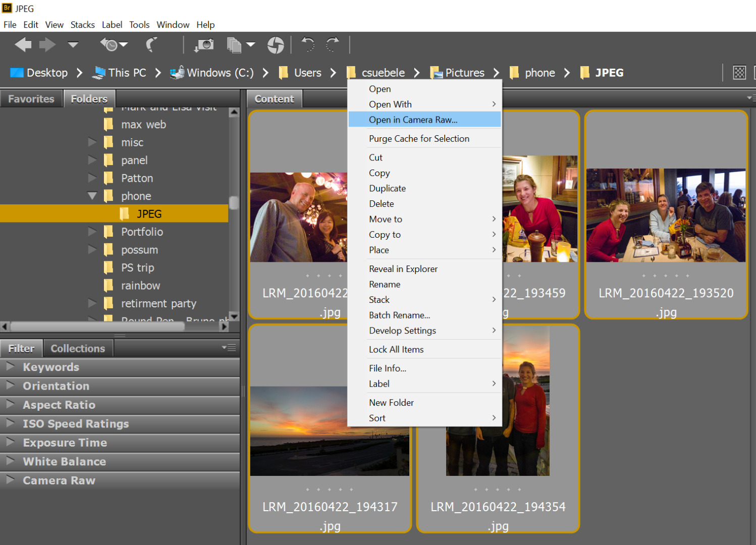
Task: Open the Label menu in the menu bar
Action: coord(112,25)
